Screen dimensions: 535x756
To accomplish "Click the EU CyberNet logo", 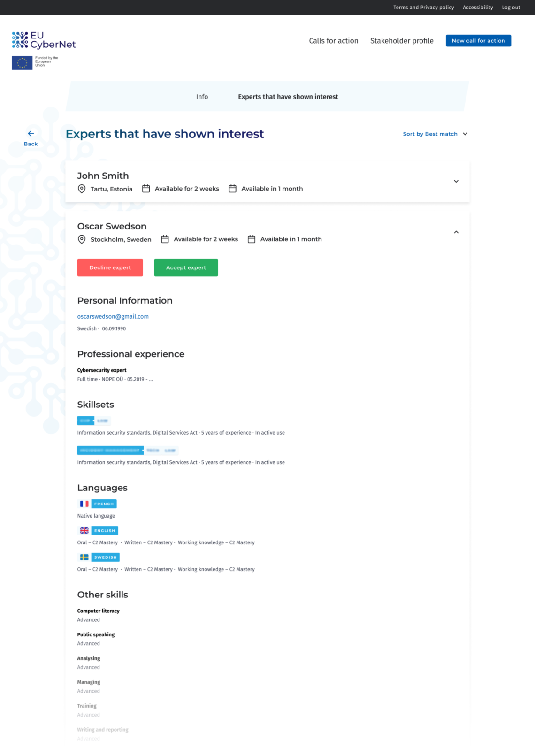I will pos(44,40).
